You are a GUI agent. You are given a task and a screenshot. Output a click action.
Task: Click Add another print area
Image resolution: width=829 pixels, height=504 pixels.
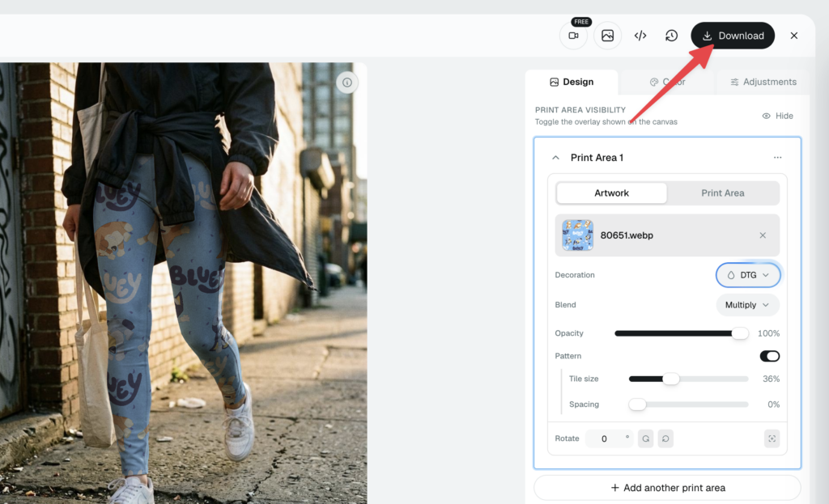point(667,488)
